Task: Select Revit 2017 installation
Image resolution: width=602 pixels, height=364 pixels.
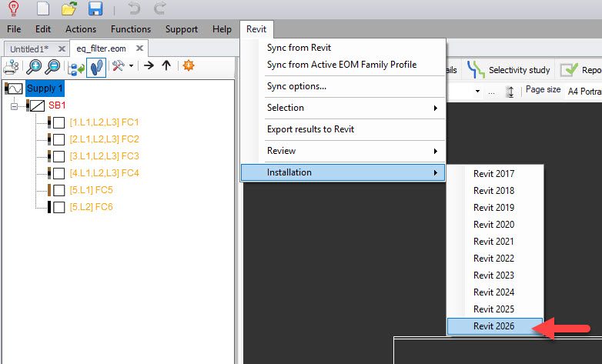Action: (x=495, y=174)
